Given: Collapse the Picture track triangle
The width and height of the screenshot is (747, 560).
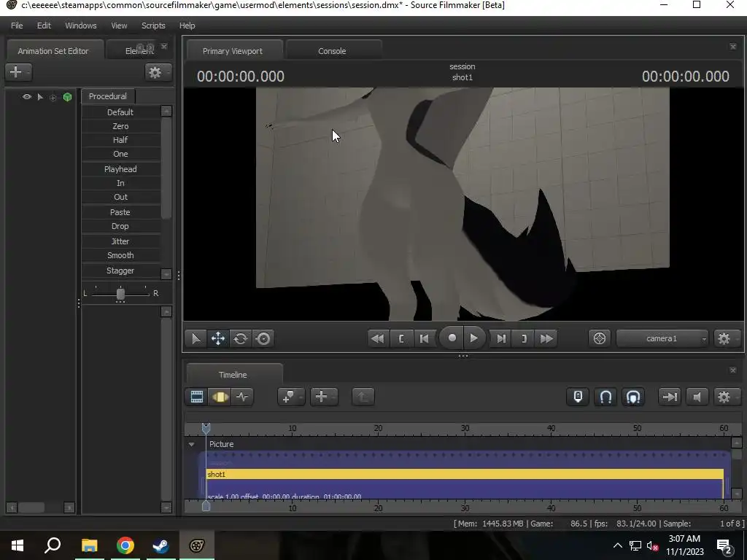Looking at the screenshot, I should click(x=192, y=444).
